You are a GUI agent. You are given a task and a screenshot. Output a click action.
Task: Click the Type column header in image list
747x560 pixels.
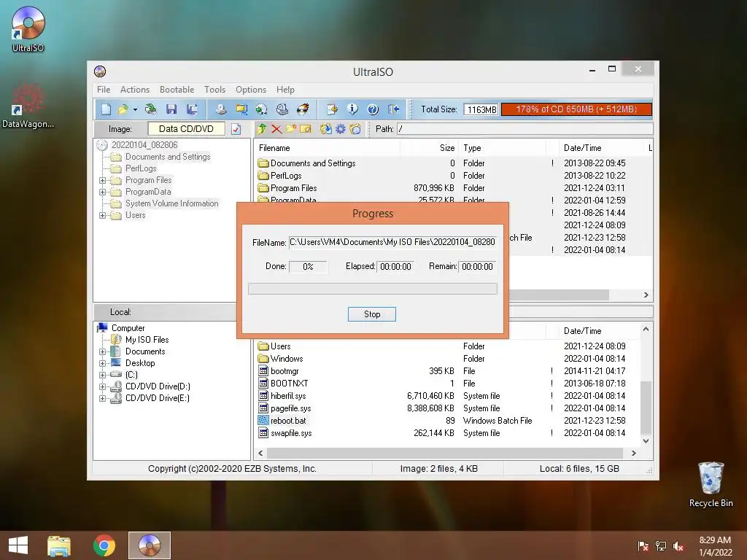pyautogui.click(x=503, y=148)
